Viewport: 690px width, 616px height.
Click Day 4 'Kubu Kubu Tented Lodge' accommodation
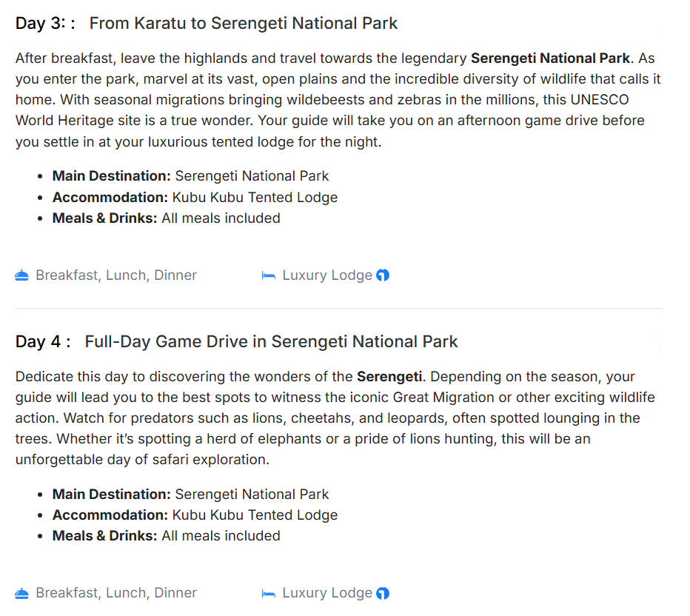coord(255,515)
